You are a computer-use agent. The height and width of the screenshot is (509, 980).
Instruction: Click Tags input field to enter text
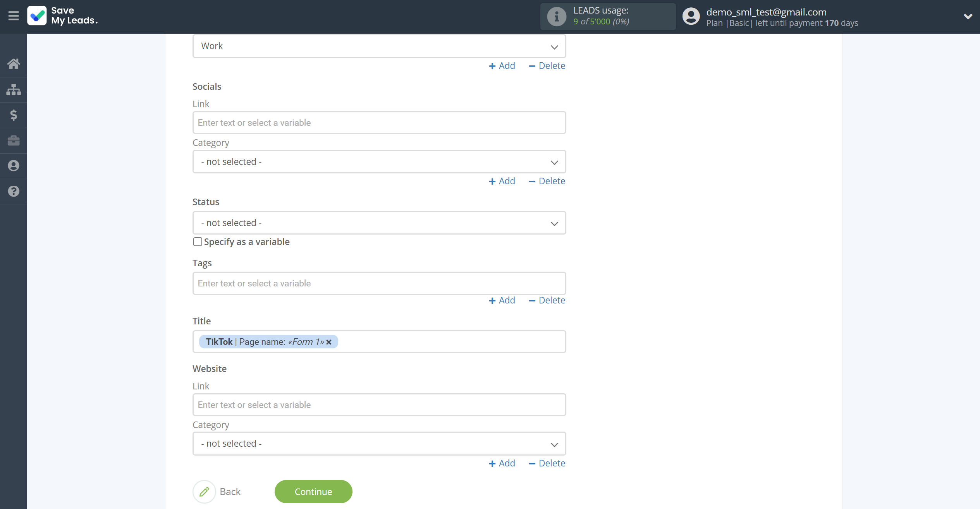point(379,283)
